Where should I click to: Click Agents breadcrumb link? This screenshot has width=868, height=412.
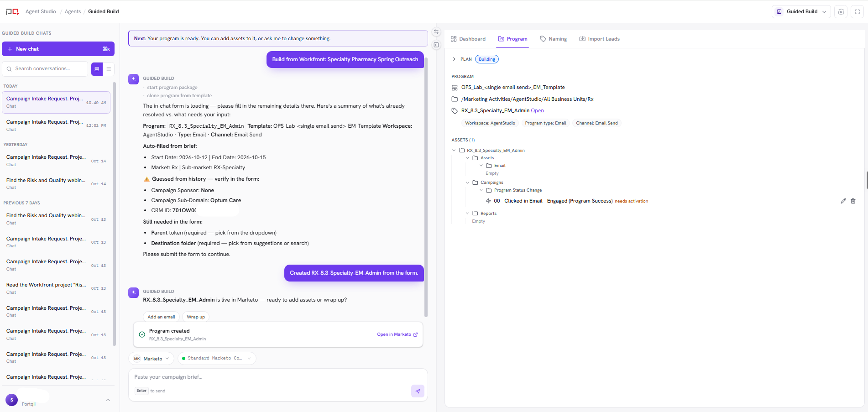pos(73,12)
